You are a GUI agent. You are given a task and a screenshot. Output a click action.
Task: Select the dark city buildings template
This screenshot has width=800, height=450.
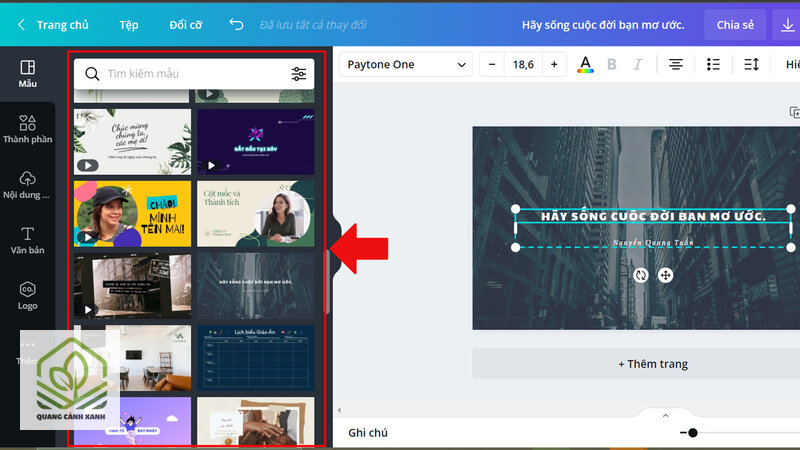coord(256,286)
